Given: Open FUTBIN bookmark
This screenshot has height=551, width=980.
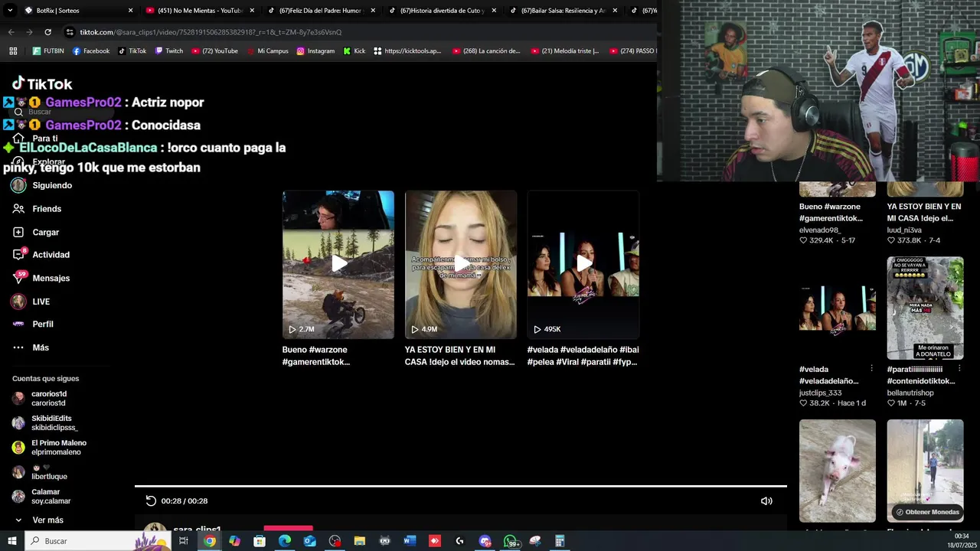Looking at the screenshot, I should (48, 51).
